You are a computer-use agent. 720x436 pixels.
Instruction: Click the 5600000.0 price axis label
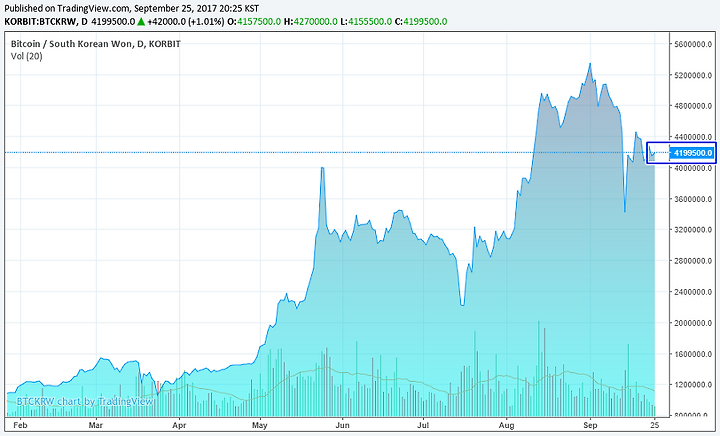(693, 44)
